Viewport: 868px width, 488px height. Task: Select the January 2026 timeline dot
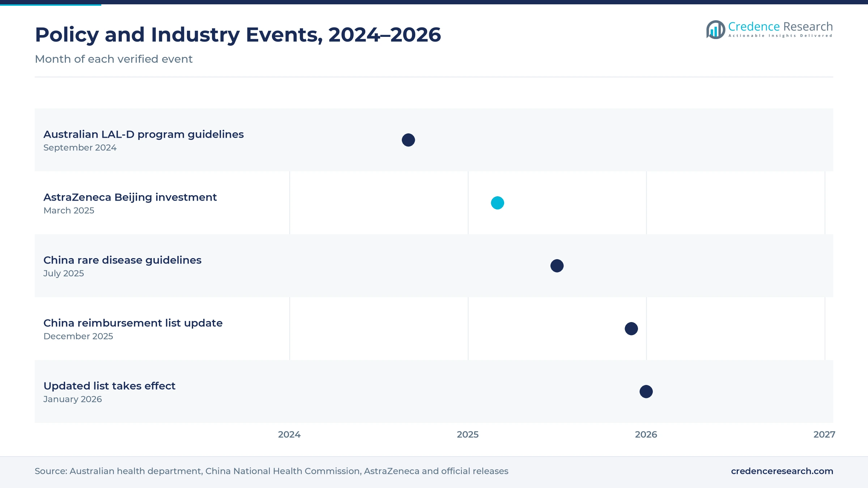tap(646, 391)
